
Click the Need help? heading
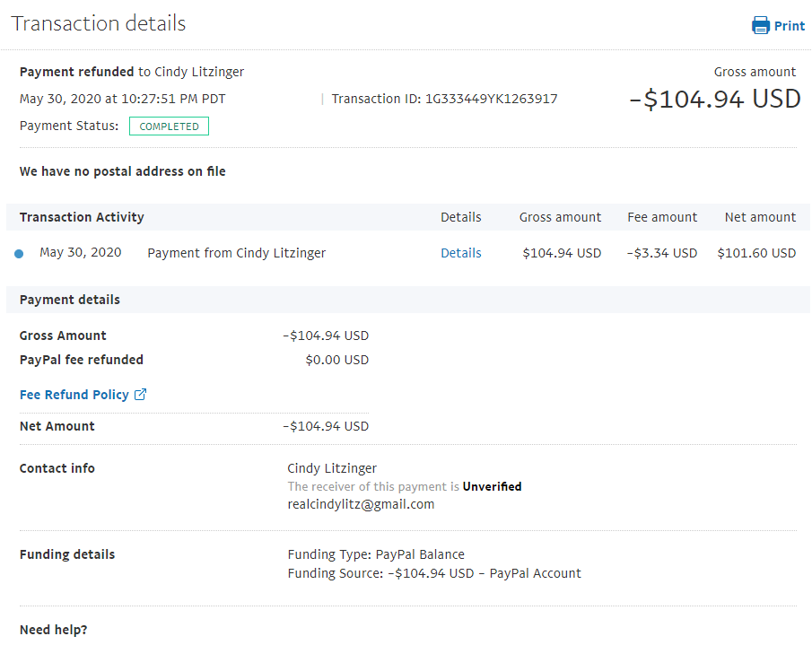click(x=54, y=630)
